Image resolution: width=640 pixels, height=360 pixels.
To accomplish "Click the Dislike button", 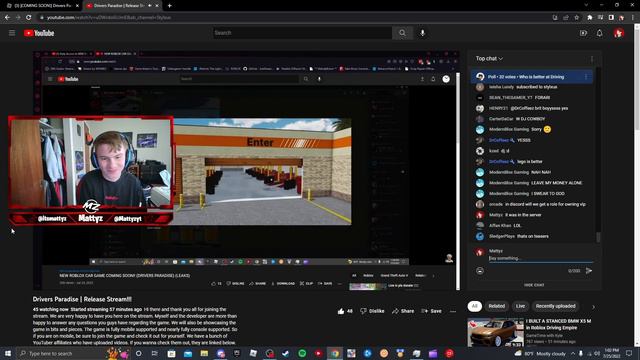I will (372, 311).
